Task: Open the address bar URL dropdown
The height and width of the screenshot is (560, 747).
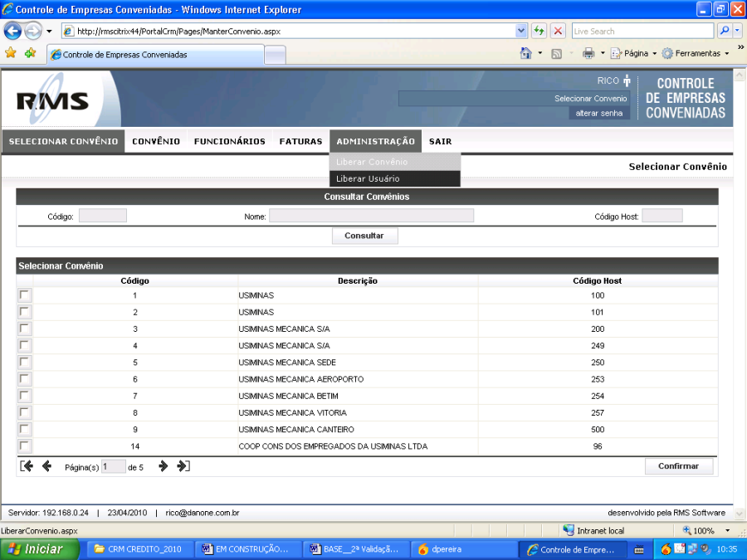Action: 520,31
